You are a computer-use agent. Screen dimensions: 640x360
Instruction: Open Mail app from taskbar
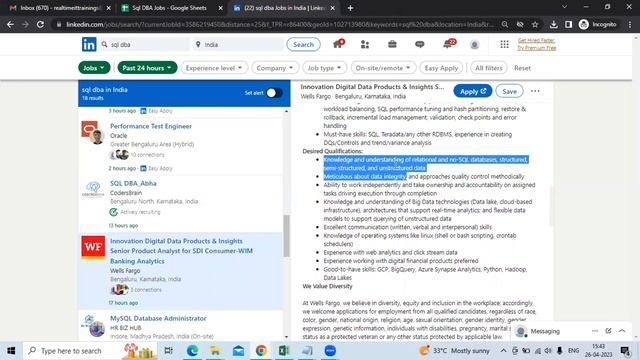[x=238, y=351]
